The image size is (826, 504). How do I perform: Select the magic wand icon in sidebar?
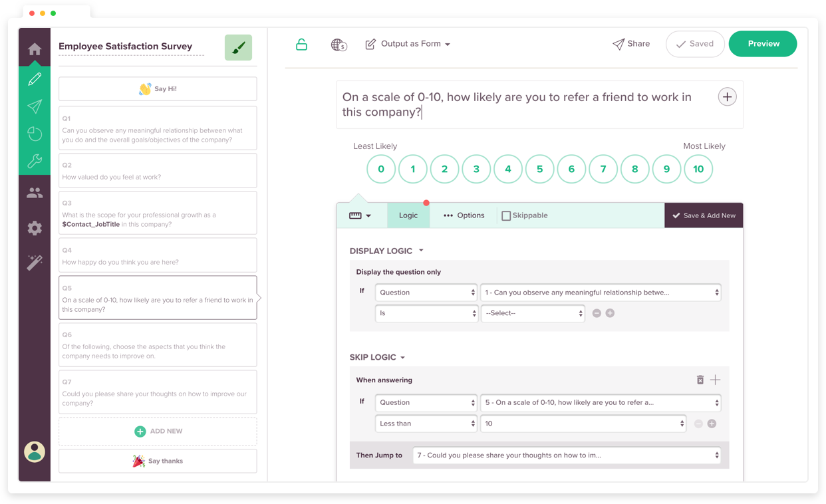tap(35, 262)
